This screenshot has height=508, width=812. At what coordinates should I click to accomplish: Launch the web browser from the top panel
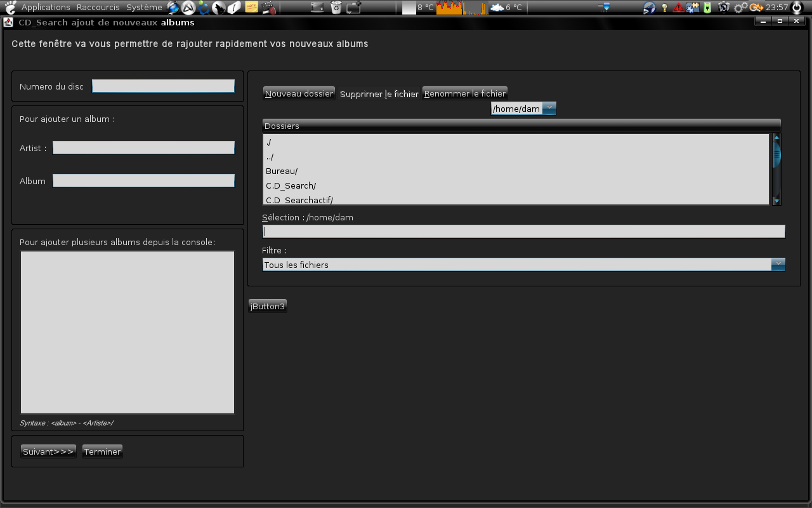pyautogui.click(x=174, y=8)
